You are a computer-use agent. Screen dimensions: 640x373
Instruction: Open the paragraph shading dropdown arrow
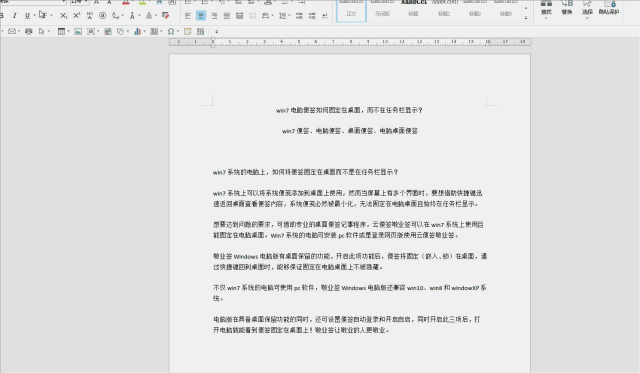point(272,16)
